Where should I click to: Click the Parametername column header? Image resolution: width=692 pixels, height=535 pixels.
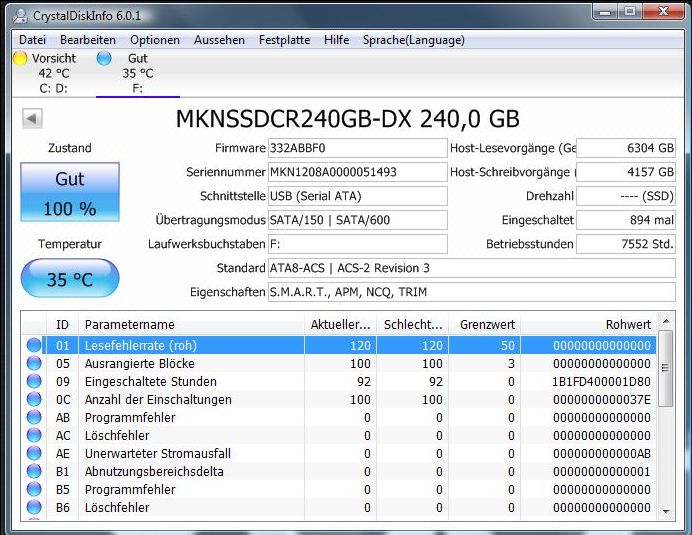pyautogui.click(x=192, y=324)
